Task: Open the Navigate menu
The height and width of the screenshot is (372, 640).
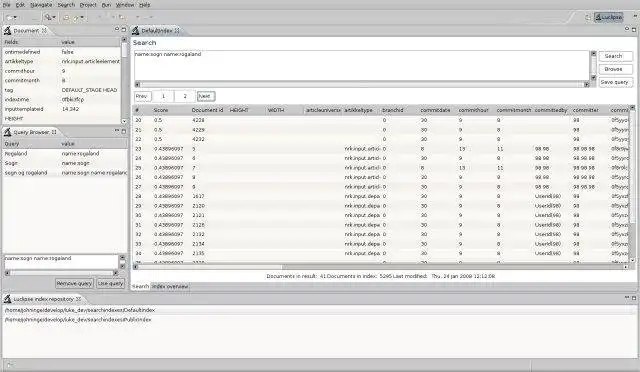Action: pyautogui.click(x=41, y=5)
